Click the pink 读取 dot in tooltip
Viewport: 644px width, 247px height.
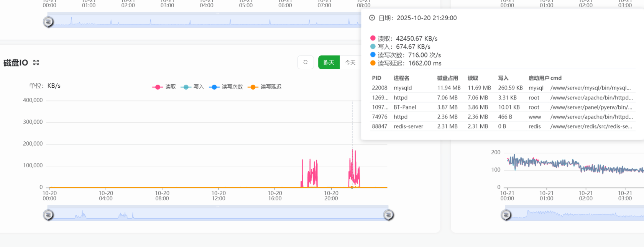click(x=373, y=38)
